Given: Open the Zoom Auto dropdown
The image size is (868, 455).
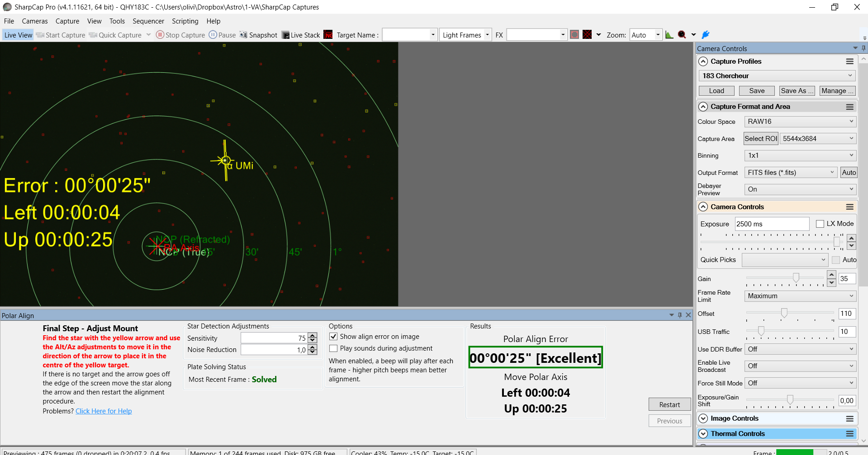Looking at the screenshot, I should click(645, 35).
